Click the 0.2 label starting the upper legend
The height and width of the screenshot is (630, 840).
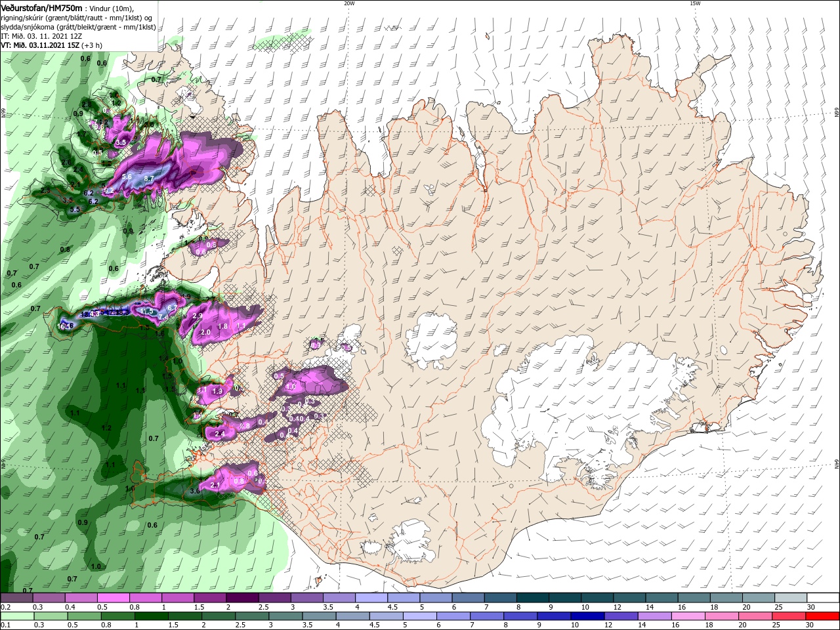pos(6,607)
